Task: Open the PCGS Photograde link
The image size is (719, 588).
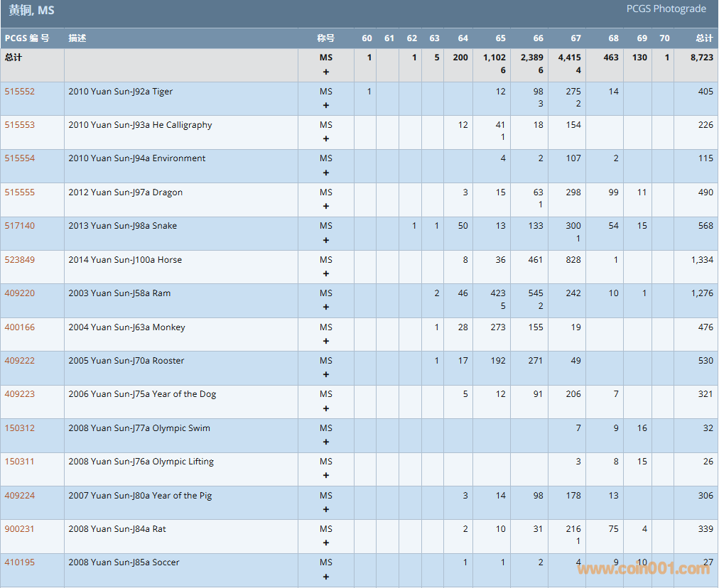Action: (666, 9)
